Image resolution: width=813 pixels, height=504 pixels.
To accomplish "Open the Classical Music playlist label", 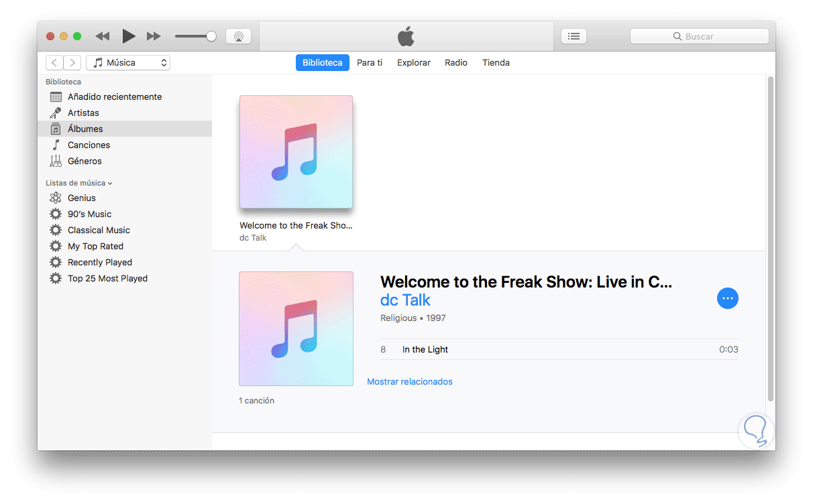I will [x=99, y=230].
